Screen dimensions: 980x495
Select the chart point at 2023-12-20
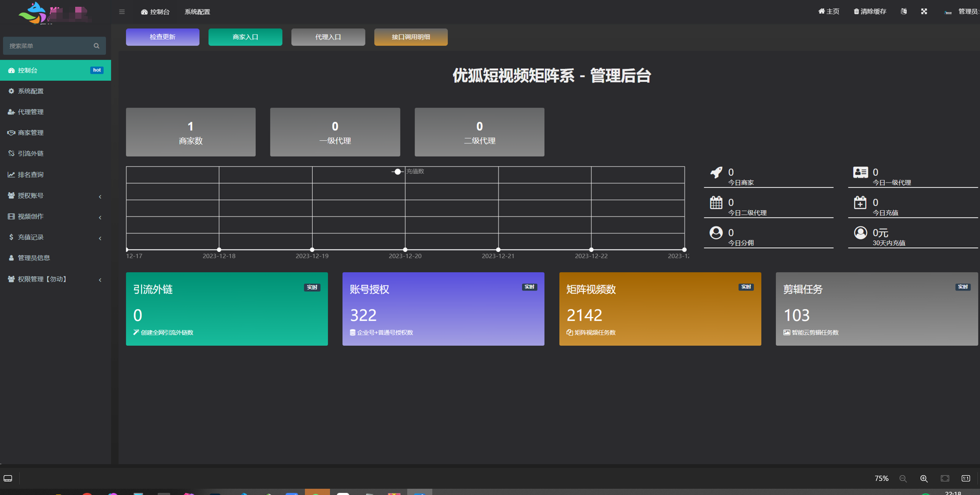pos(405,250)
